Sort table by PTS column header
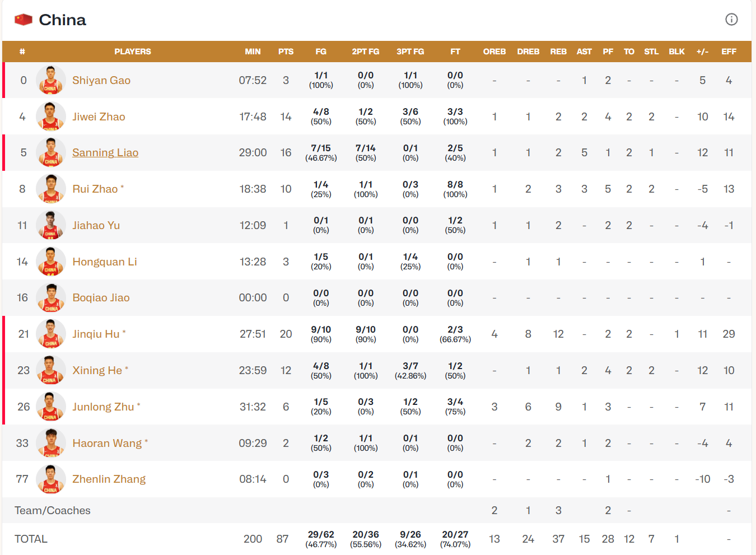The width and height of the screenshot is (756, 555). coord(286,52)
